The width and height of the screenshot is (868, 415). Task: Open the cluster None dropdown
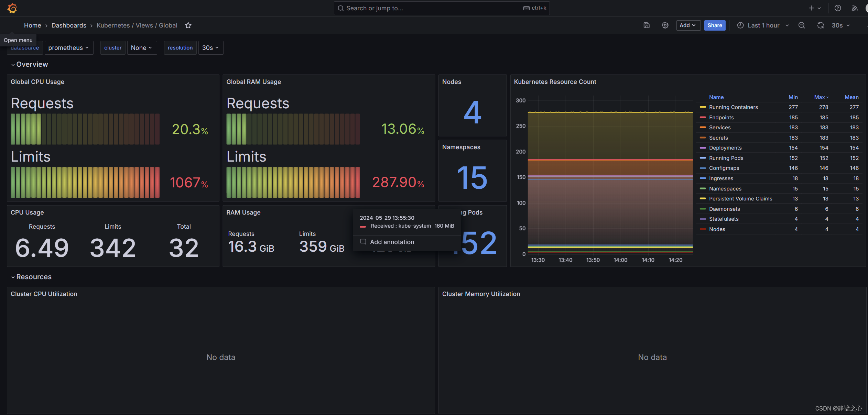[x=142, y=48]
